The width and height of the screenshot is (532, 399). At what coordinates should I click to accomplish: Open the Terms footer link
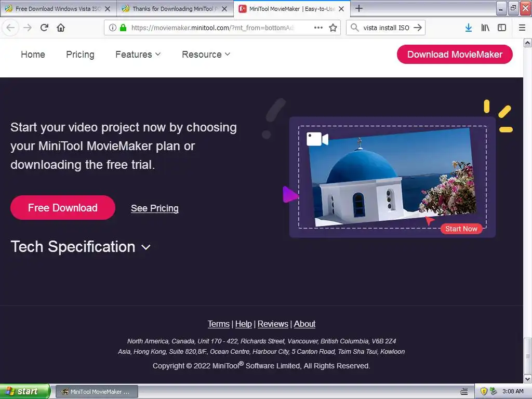point(219,324)
